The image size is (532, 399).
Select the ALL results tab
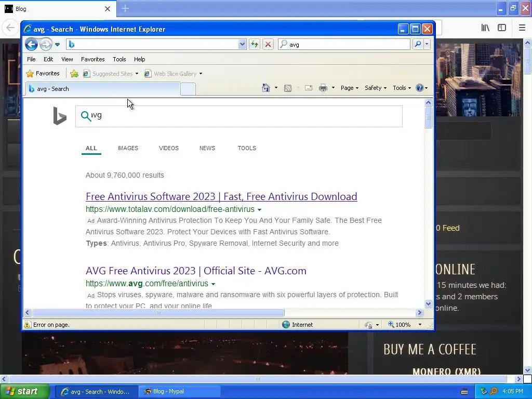click(x=91, y=148)
